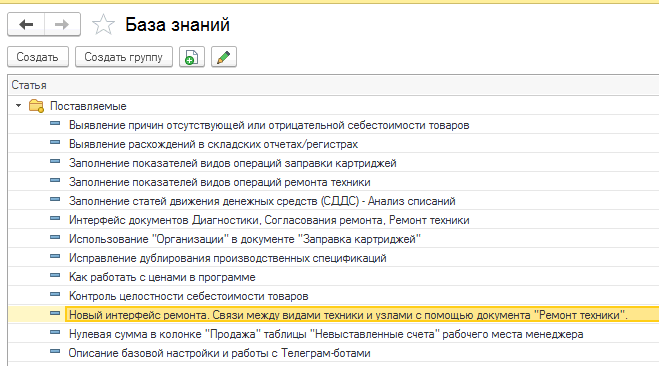Go back with the left arrow button

coord(26,24)
